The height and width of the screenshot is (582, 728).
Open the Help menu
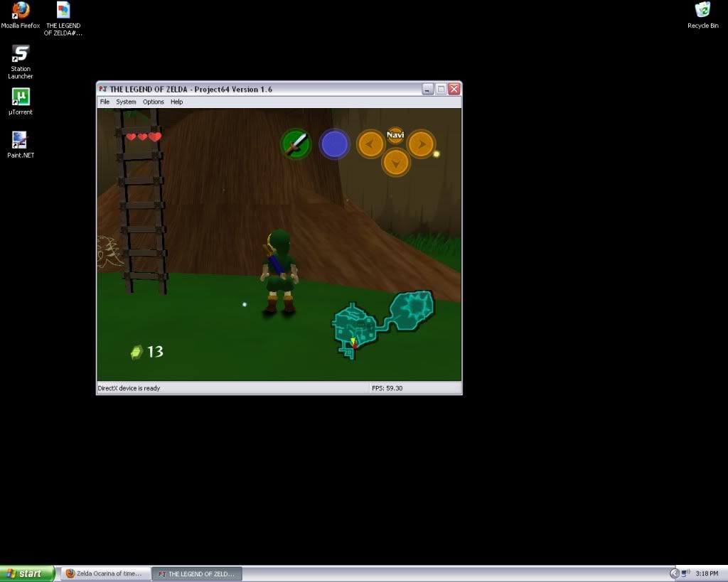[x=176, y=102]
